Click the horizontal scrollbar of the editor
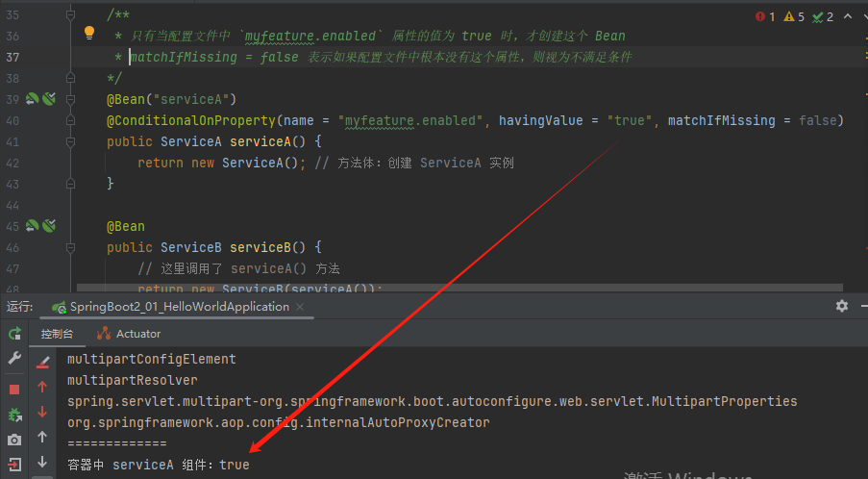 pos(459,288)
